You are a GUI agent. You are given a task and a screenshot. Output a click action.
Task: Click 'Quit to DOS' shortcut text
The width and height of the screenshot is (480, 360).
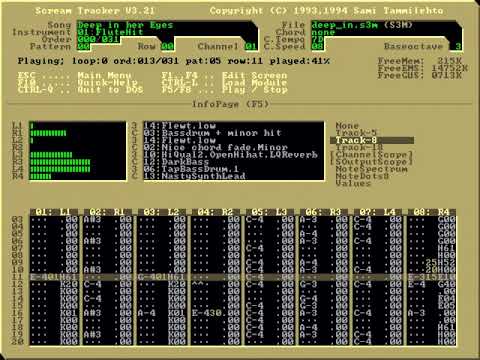(110, 90)
